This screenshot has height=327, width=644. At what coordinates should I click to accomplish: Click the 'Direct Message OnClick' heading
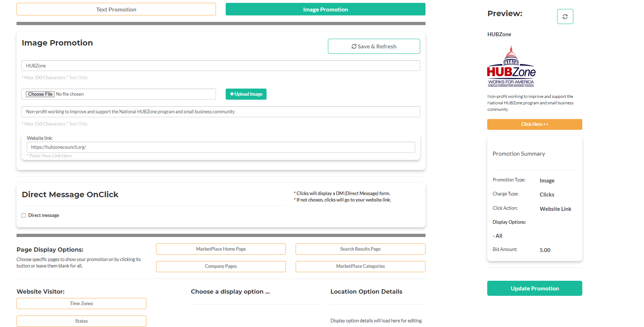tap(70, 194)
